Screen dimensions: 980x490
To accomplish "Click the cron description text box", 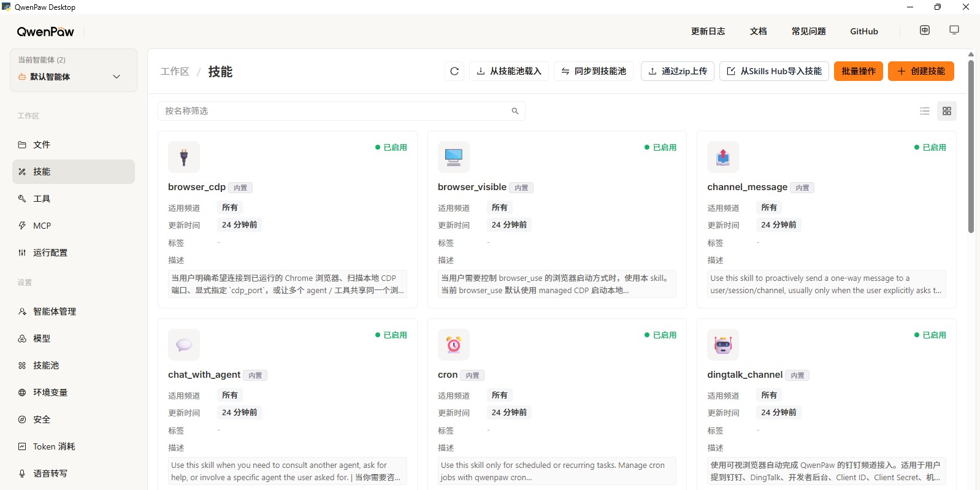I will [557, 471].
